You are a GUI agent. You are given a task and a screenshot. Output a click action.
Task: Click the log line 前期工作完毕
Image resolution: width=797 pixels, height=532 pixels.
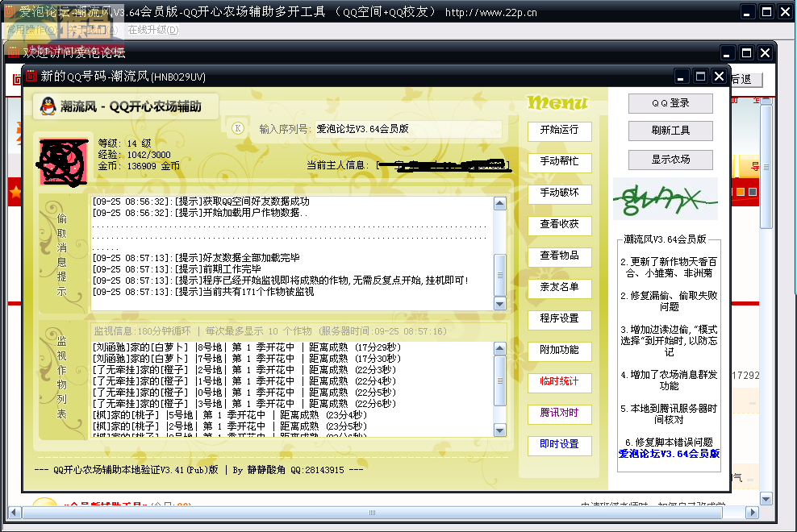tap(177, 269)
